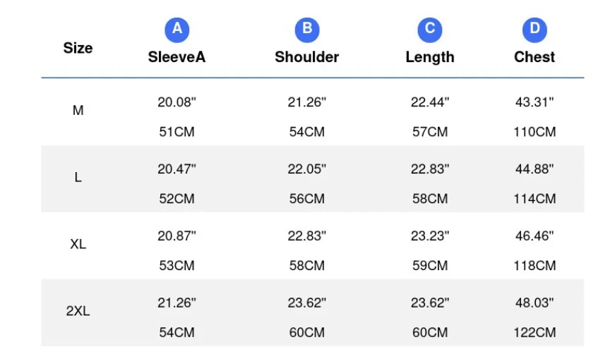615x364 pixels.
Task: Click the 20.87" sleeve value for XL
Action: coord(177,236)
